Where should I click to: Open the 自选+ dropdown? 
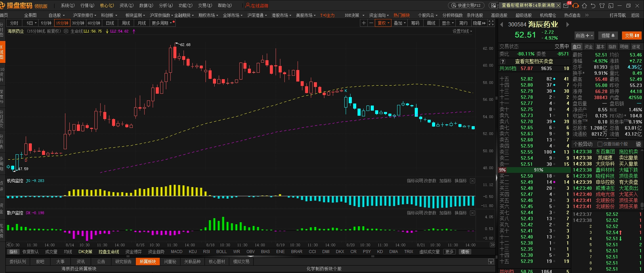[x=584, y=36]
